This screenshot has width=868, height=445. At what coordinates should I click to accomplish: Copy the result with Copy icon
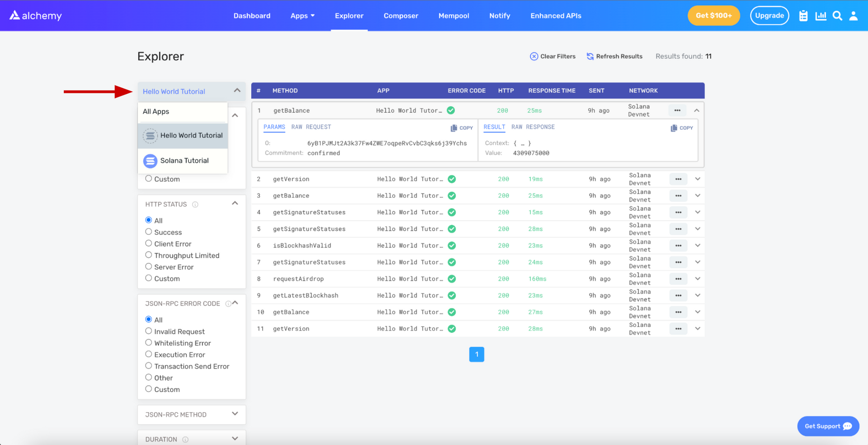click(681, 128)
